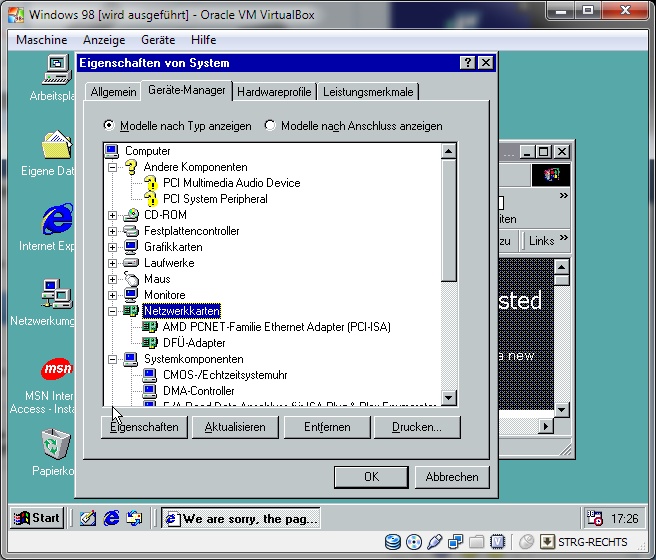Click the Eigenschaften button
656x560 pixels.
(x=144, y=427)
